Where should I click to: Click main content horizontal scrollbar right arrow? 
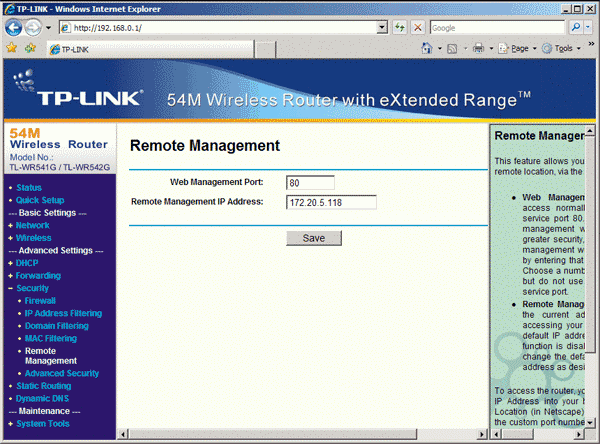[x=482, y=434]
